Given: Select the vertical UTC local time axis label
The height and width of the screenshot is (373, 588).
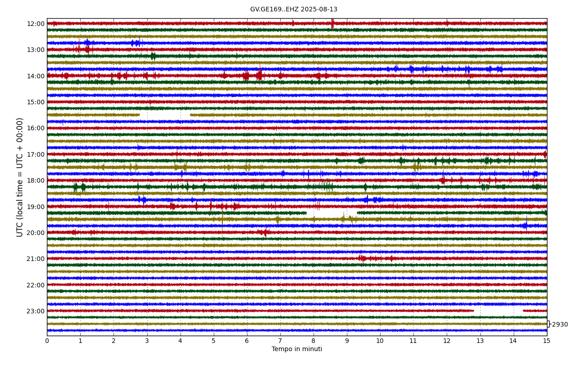Looking at the screenshot, I should point(20,177).
